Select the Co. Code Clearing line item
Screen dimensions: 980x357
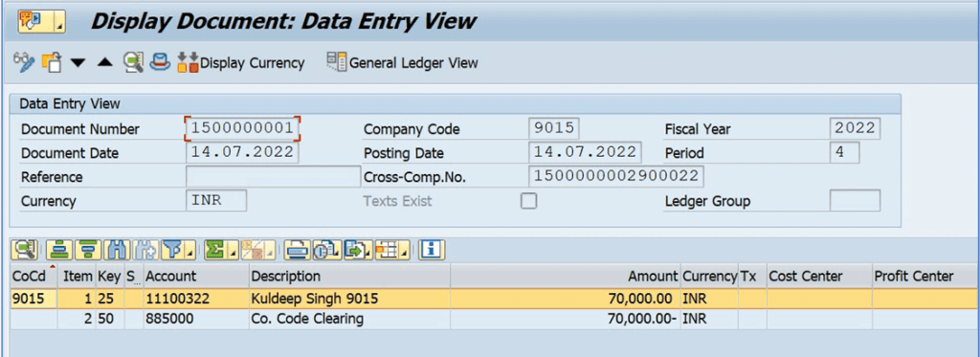[x=489, y=318]
